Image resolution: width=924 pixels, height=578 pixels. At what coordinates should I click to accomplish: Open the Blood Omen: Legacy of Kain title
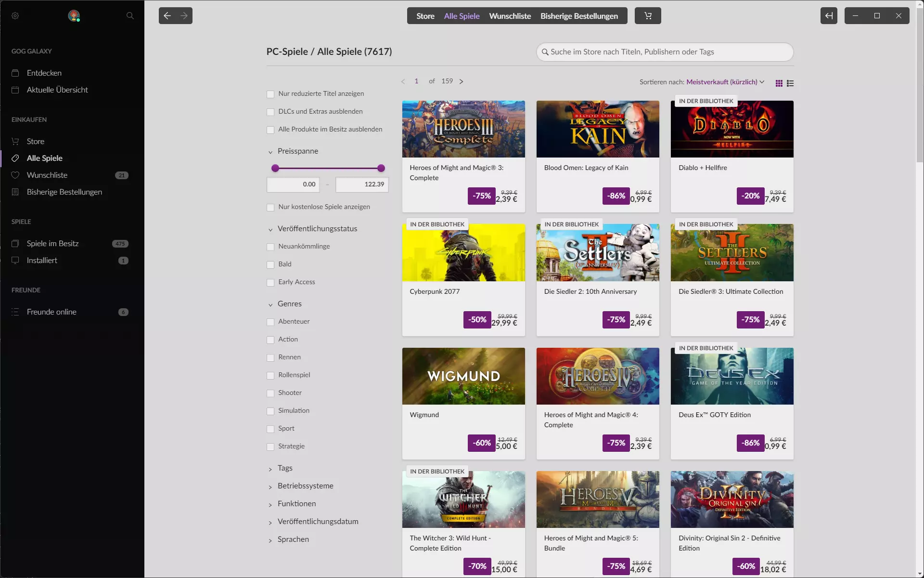coord(586,168)
